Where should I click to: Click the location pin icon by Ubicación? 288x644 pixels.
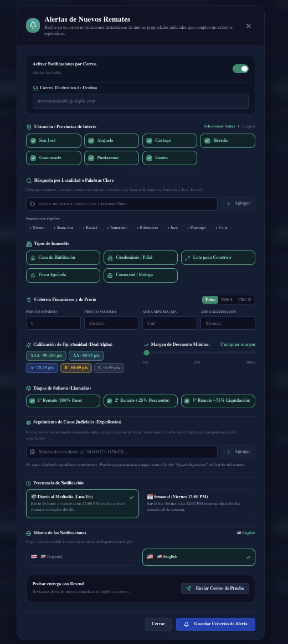pyautogui.click(x=29, y=127)
